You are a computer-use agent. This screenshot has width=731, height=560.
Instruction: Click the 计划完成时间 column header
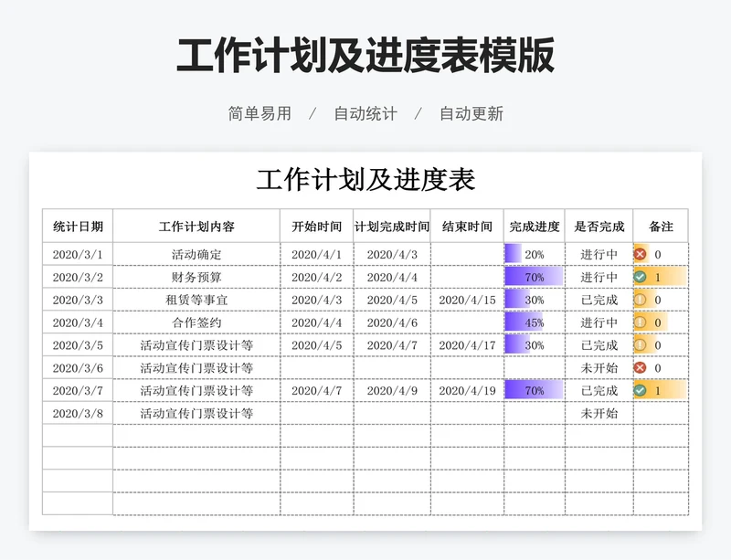pos(392,227)
